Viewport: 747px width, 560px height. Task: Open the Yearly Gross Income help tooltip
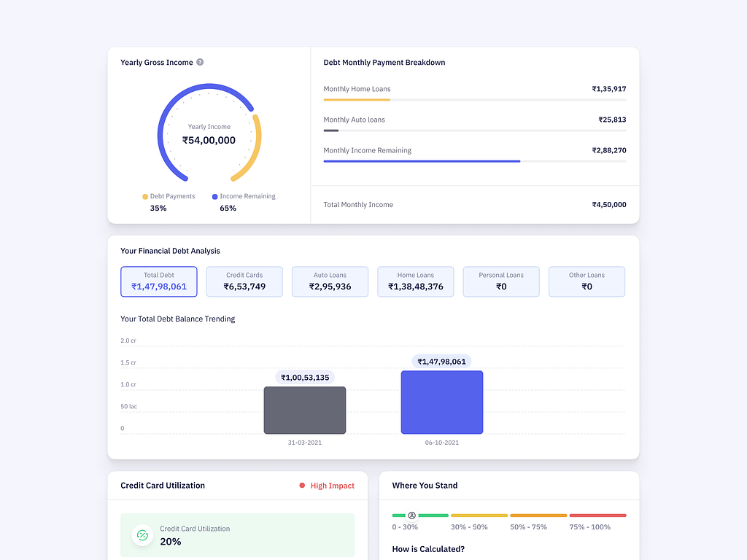pos(200,62)
